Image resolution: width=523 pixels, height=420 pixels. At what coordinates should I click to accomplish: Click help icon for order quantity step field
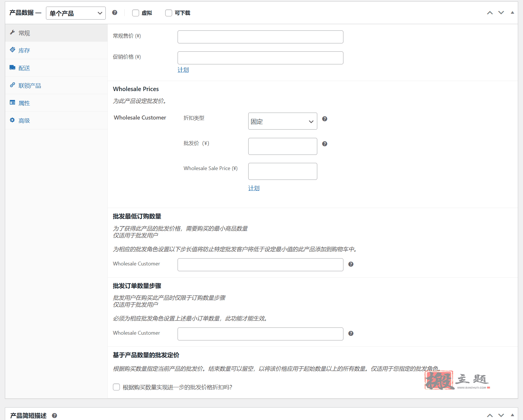pyautogui.click(x=351, y=334)
